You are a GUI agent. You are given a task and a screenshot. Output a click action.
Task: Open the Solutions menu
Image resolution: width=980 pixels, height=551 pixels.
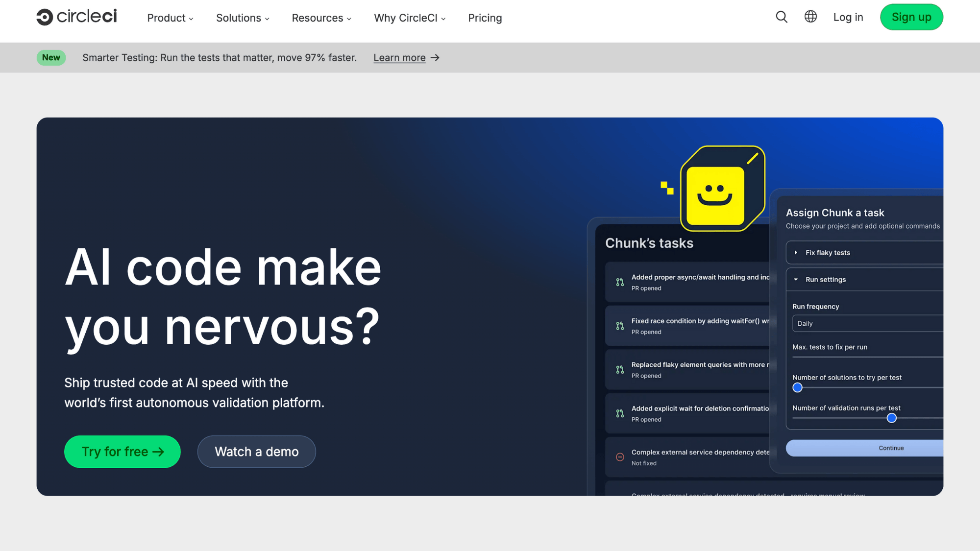(x=243, y=18)
